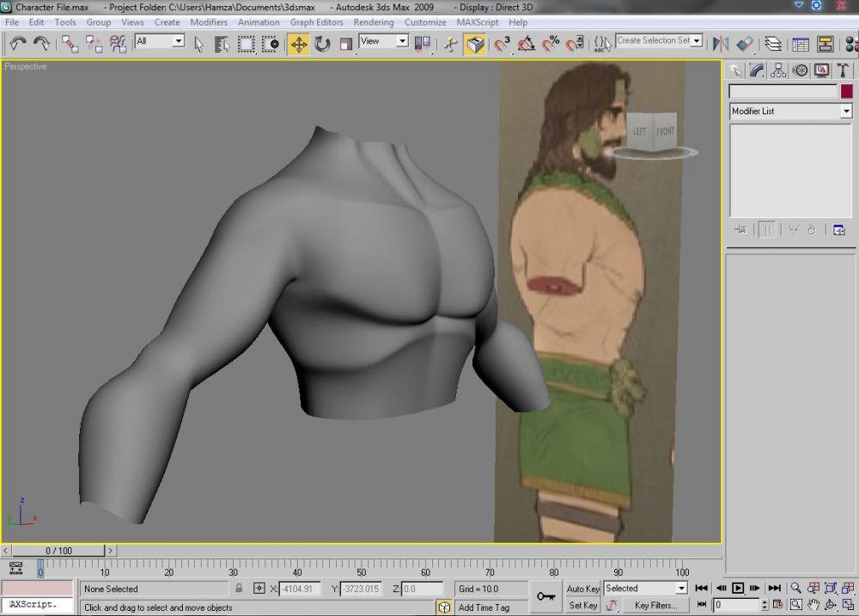The image size is (859, 616).
Task: Click the object color swatch
Action: (846, 91)
